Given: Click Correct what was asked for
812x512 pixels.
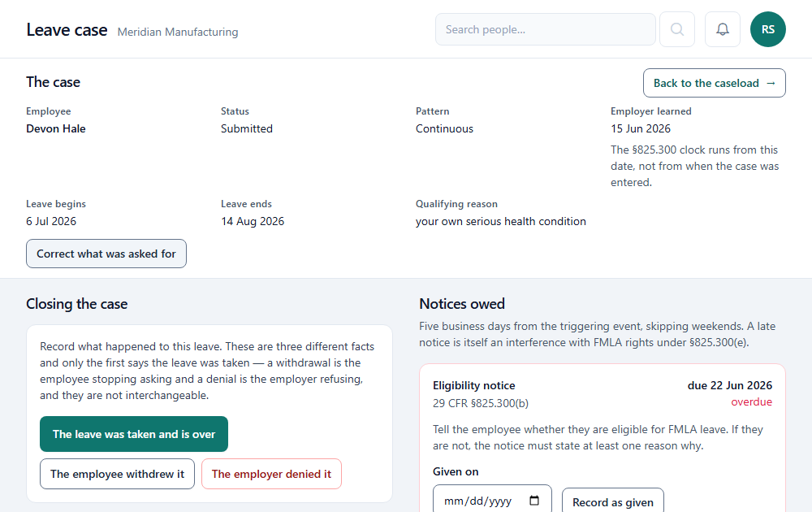Looking at the screenshot, I should tap(106, 254).
